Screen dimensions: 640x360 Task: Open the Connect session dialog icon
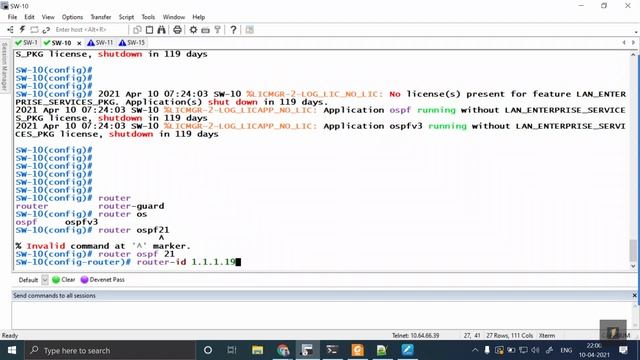pyautogui.click(x=11, y=30)
